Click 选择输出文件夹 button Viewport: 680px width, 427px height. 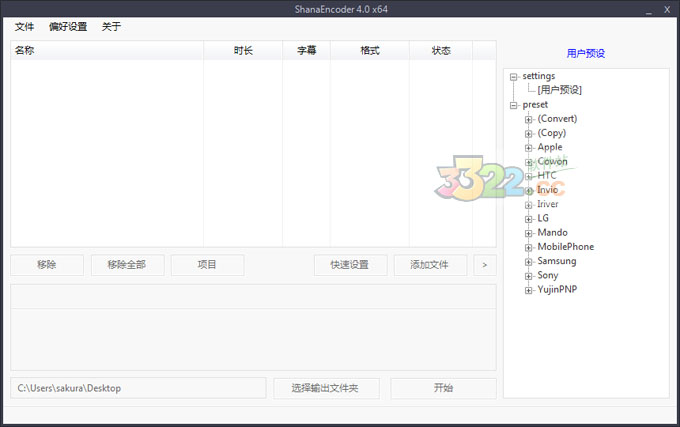point(326,388)
